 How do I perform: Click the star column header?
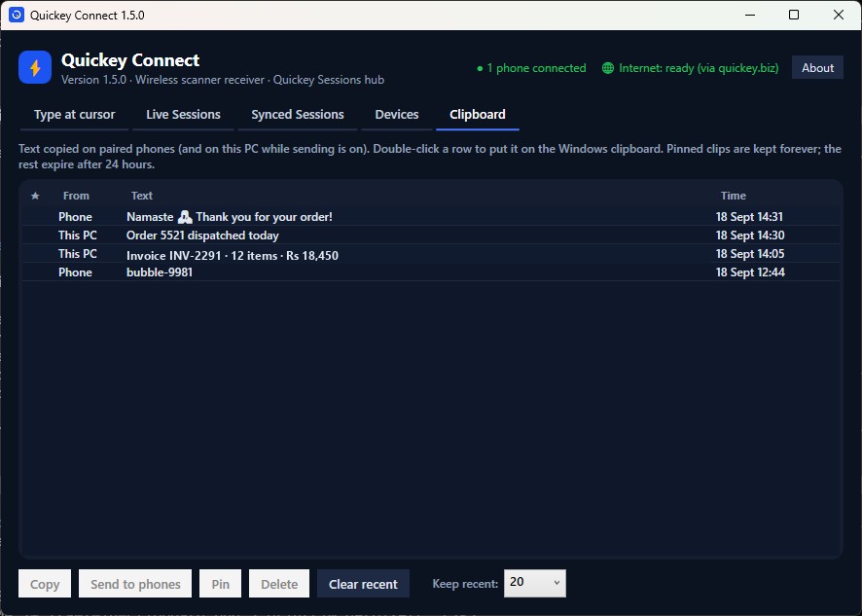(x=35, y=196)
